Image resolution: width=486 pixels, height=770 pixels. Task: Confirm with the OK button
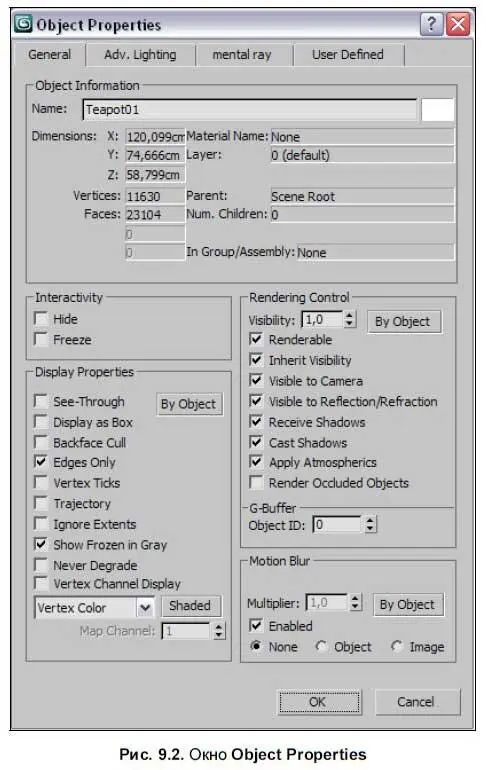coord(318,702)
